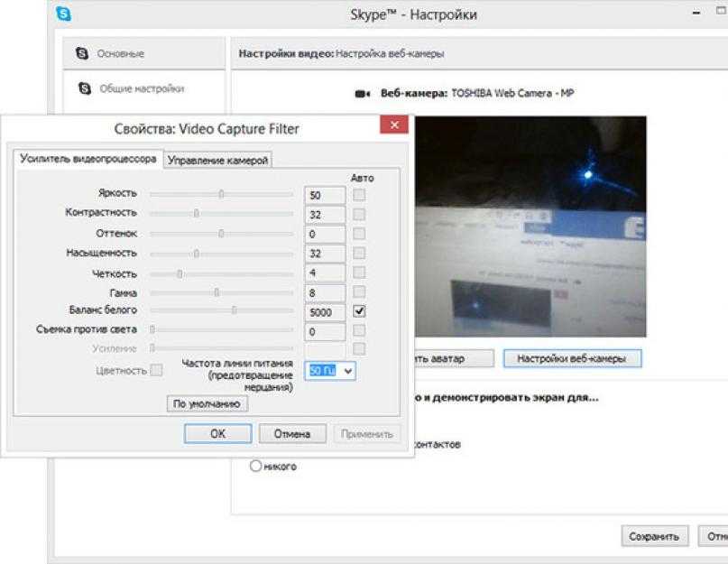Viewport: 728px width, 564px height.
Task: Switch to Управление камерой tab
Action: click(217, 161)
